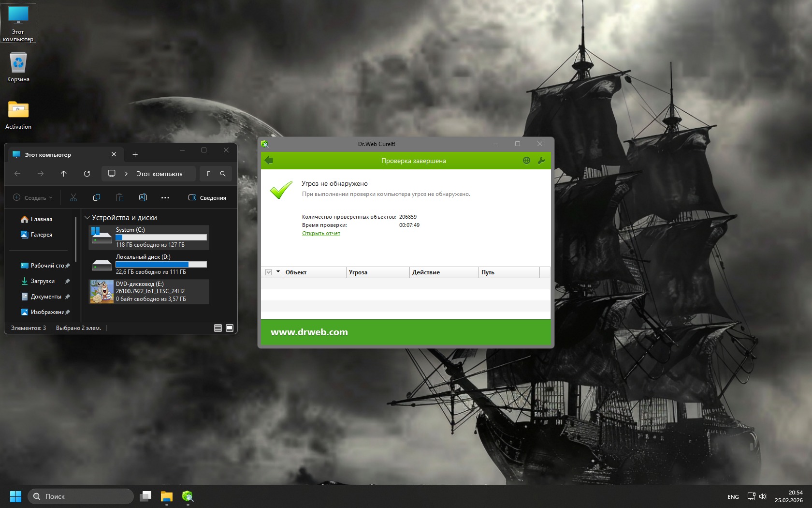This screenshot has width=812, height=508.
Task: Add a new Explorer tab
Action: (x=135, y=155)
